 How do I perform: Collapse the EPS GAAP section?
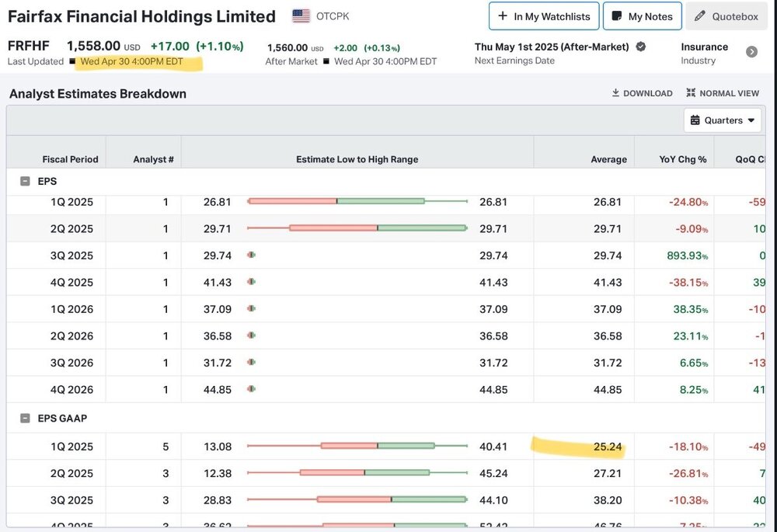pyautogui.click(x=26, y=418)
